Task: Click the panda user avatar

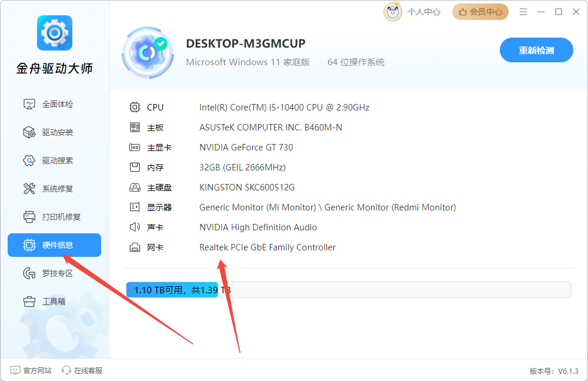Action: (393, 12)
